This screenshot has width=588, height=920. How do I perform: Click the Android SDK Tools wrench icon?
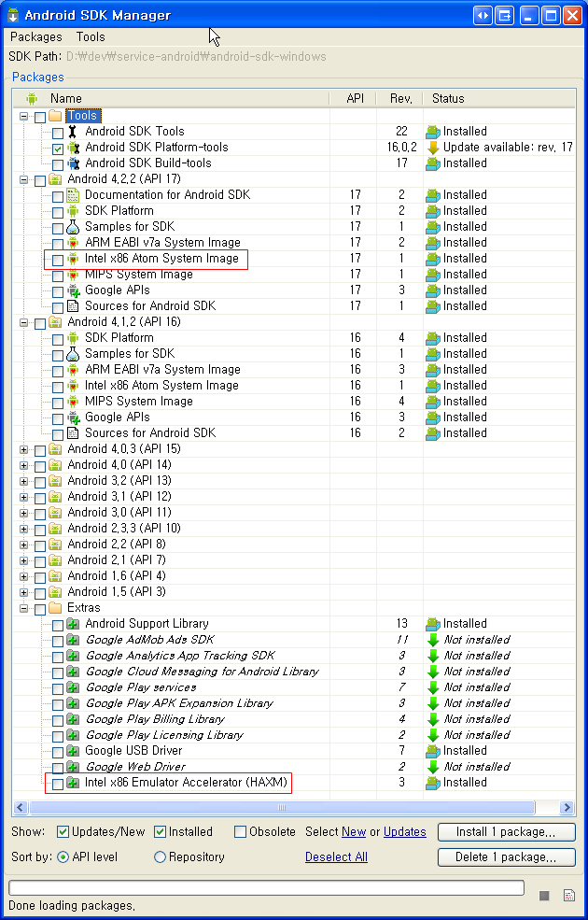pos(73,132)
